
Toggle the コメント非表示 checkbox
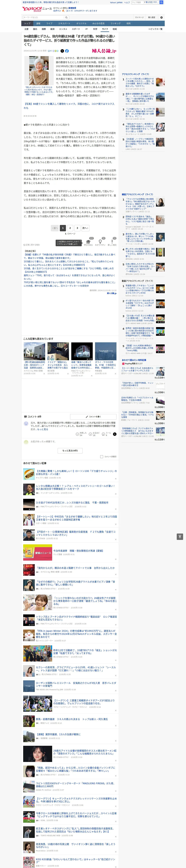coord(102,457)
